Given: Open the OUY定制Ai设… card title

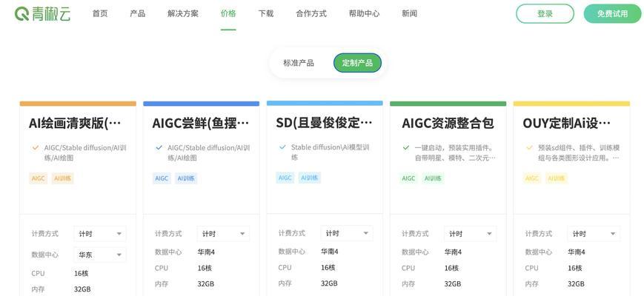Looking at the screenshot, I should pos(566,123).
